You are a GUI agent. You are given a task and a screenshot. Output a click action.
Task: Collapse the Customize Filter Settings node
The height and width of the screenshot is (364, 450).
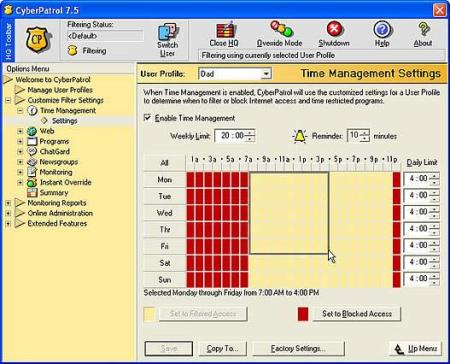pos(8,100)
